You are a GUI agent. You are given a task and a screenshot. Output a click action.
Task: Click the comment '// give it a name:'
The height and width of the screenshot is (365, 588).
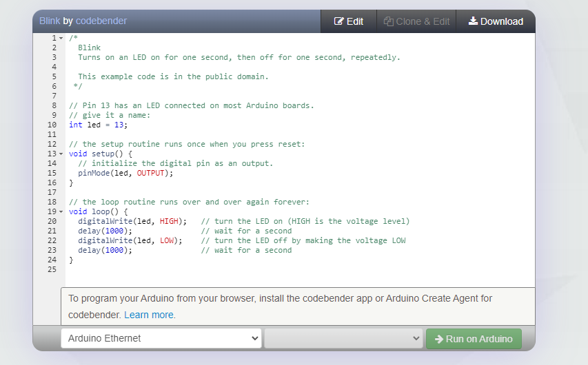[x=110, y=115]
